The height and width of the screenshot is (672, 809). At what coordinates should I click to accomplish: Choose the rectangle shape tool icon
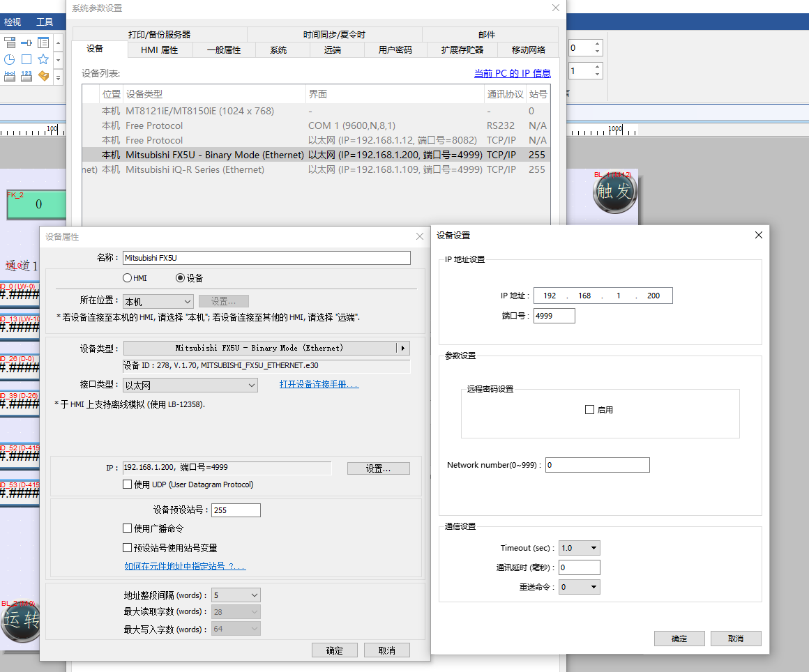(x=27, y=59)
